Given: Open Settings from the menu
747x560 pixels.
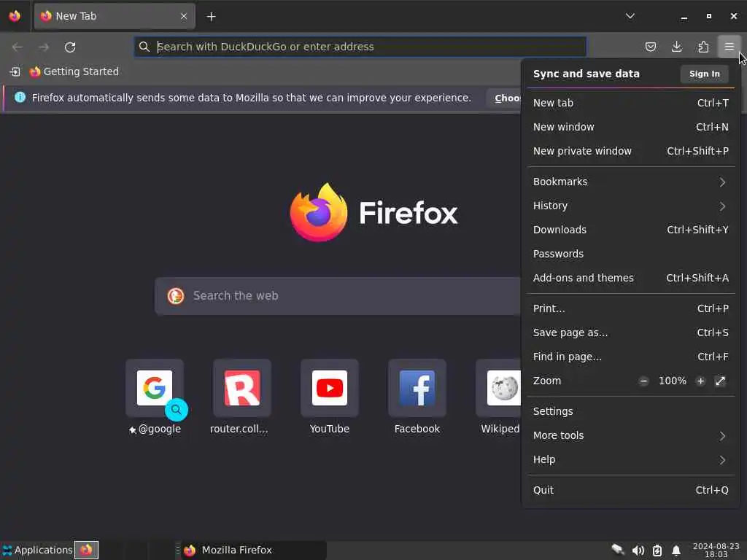Looking at the screenshot, I should point(631,411).
